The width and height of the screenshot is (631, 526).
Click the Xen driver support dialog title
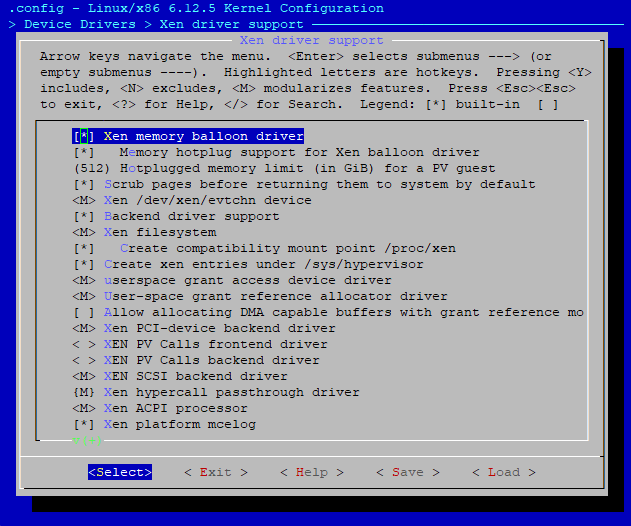(311, 40)
